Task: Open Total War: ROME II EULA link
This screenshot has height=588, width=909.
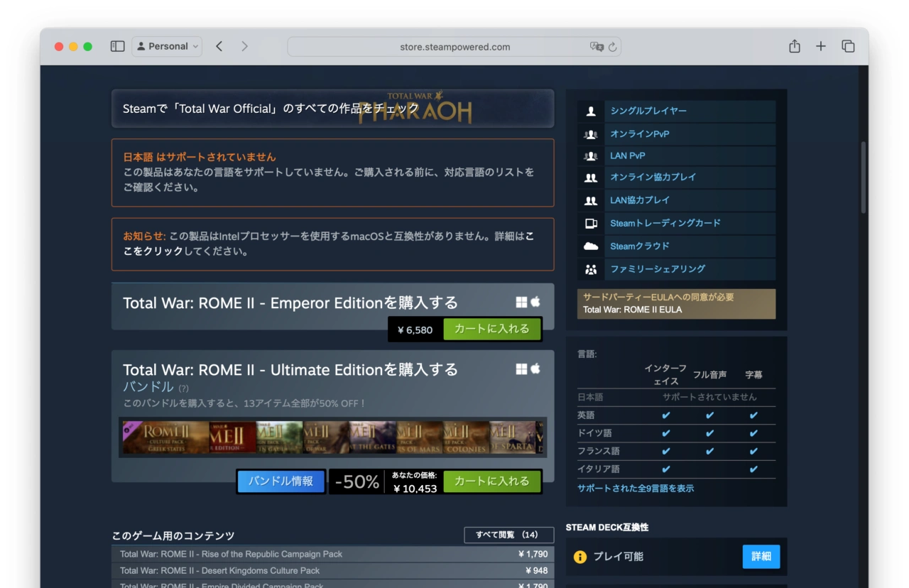Action: [x=632, y=310]
